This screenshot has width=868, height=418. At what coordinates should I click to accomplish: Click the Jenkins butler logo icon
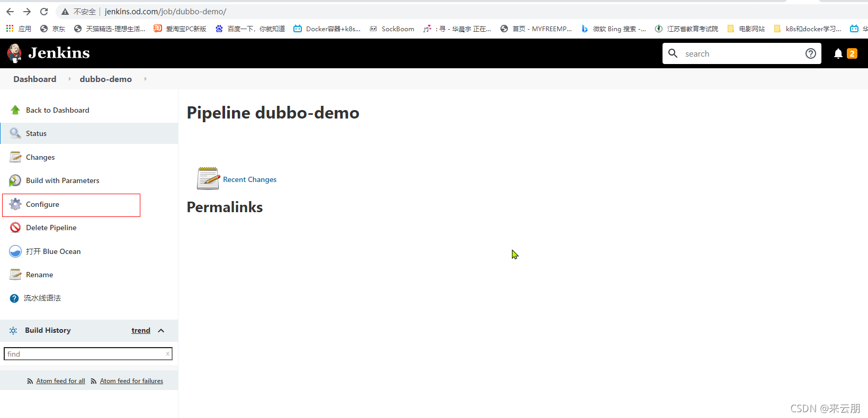pos(14,53)
